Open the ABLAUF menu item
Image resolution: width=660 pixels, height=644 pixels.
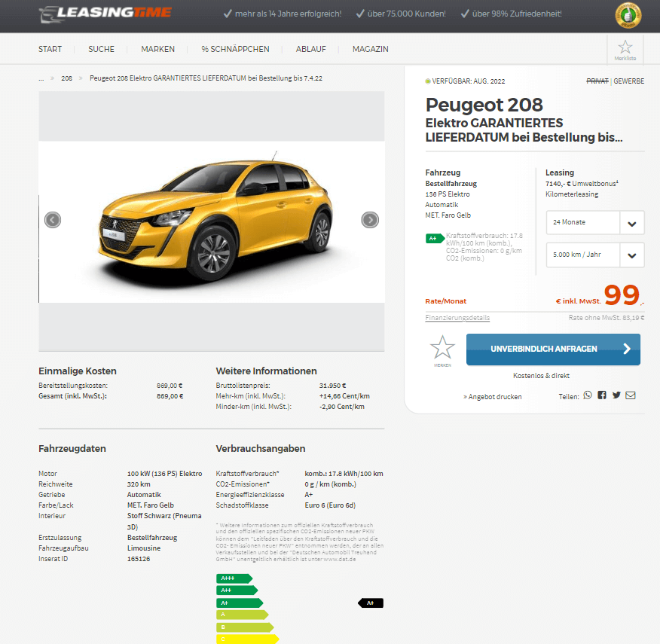pyautogui.click(x=311, y=49)
